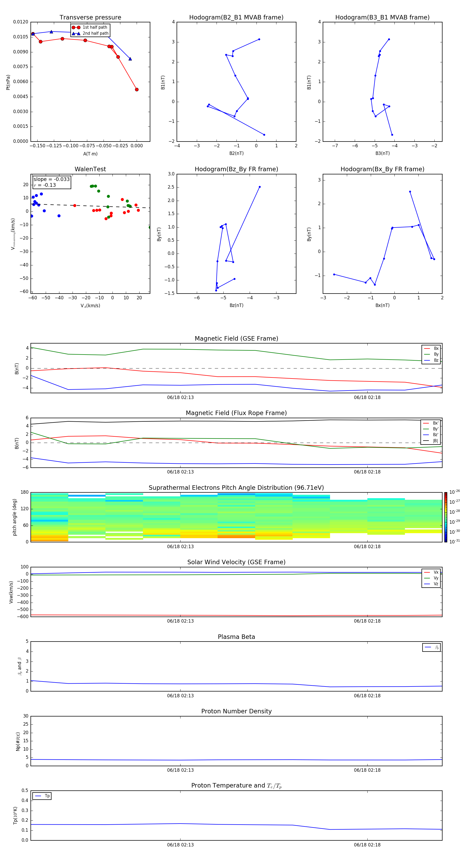Select the 'Hodogram(Bz_By FR frame)' title
The image size is (473, 868).
[x=236, y=169]
